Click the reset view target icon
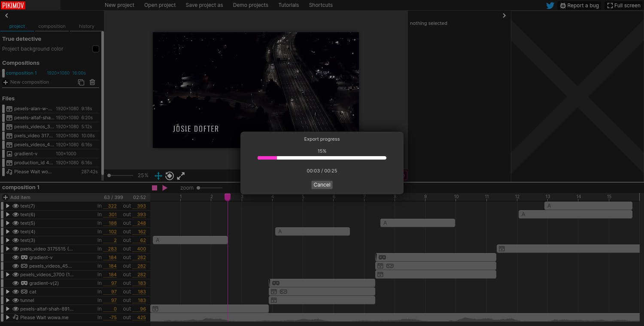Image resolution: width=644 pixels, height=326 pixels. tap(170, 175)
